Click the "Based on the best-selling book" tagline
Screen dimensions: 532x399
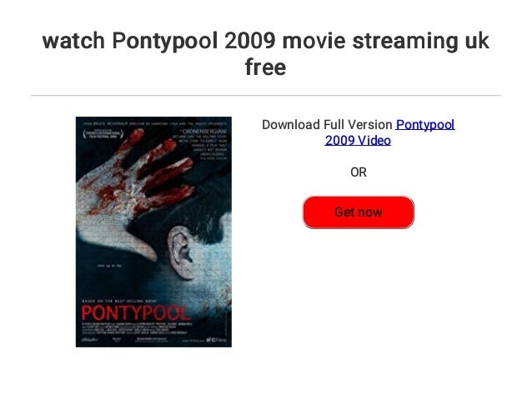point(118,301)
